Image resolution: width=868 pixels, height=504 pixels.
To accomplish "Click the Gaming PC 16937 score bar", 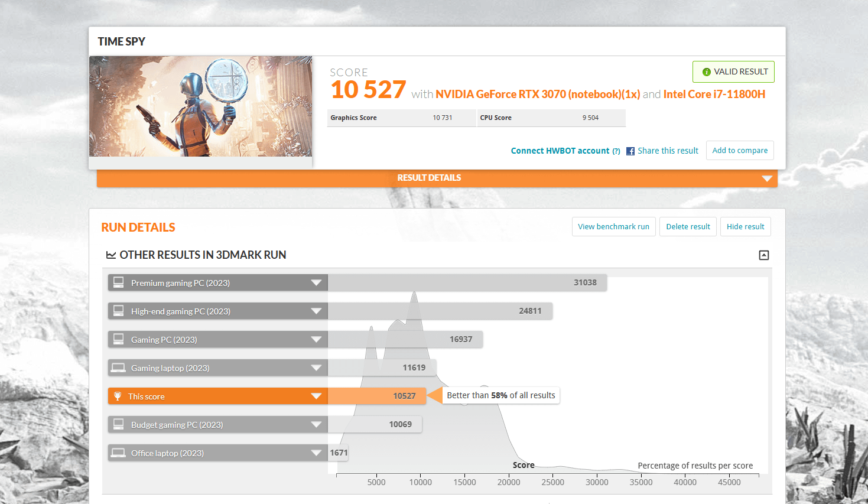I will [x=405, y=339].
